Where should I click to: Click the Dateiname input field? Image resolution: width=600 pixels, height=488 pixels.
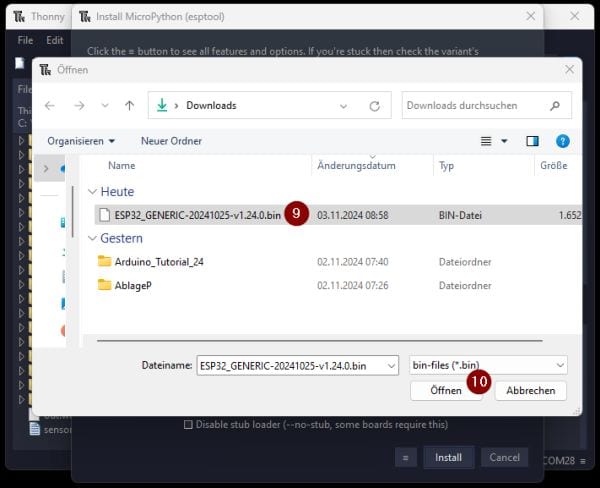288,366
